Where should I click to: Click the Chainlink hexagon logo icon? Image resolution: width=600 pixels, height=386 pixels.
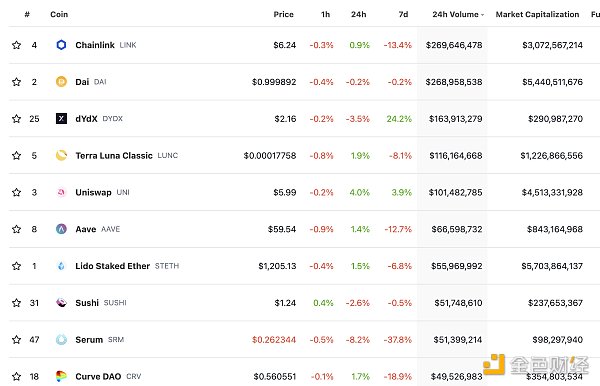(x=61, y=45)
